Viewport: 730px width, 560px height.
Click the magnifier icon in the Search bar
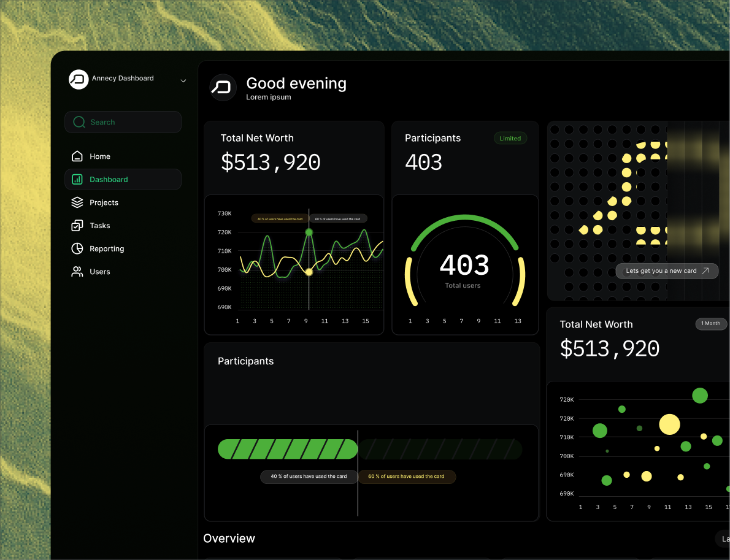(79, 122)
